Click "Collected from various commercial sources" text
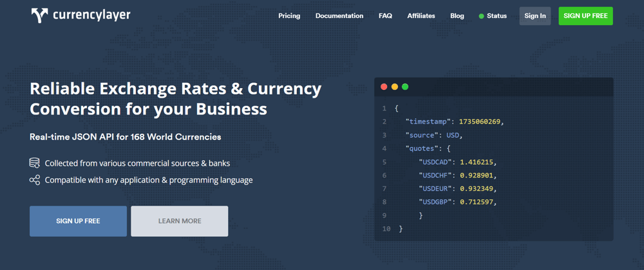This screenshot has width=644, height=270. point(137,163)
